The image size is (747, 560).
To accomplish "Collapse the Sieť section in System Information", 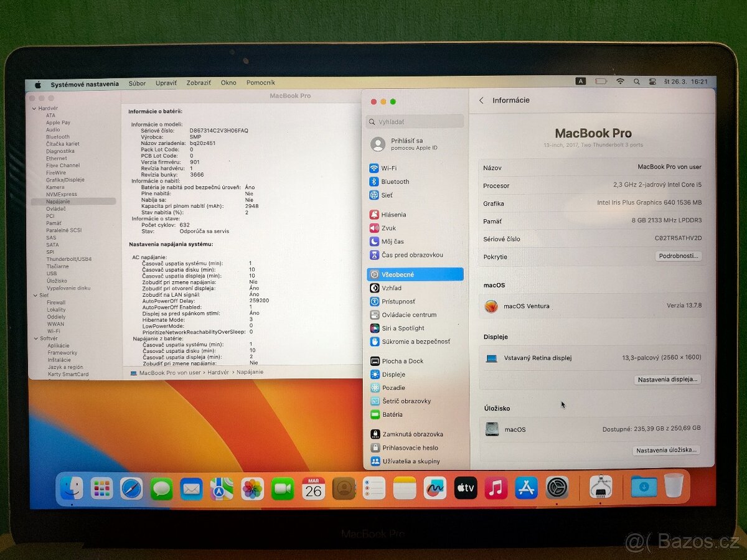I will click(36, 294).
